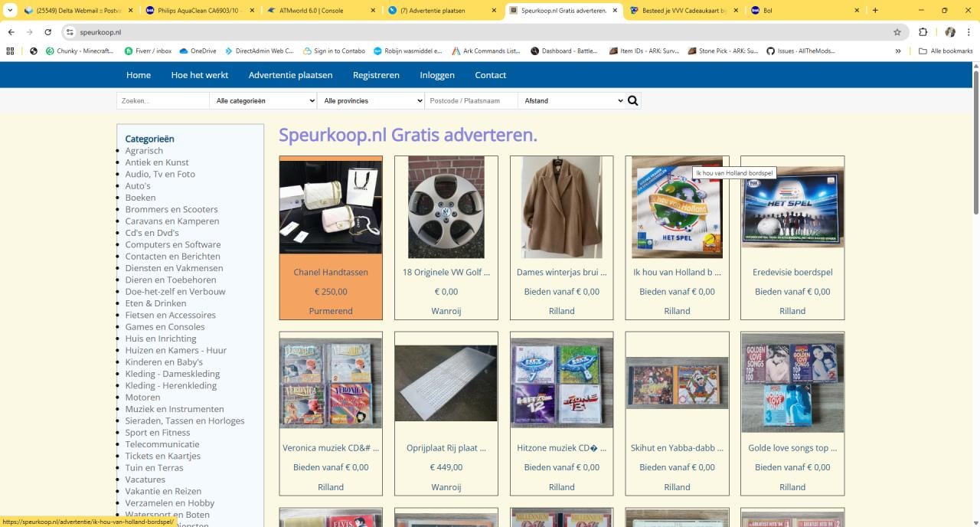Open the Chanel Handtassen listing thumbnail

point(330,206)
